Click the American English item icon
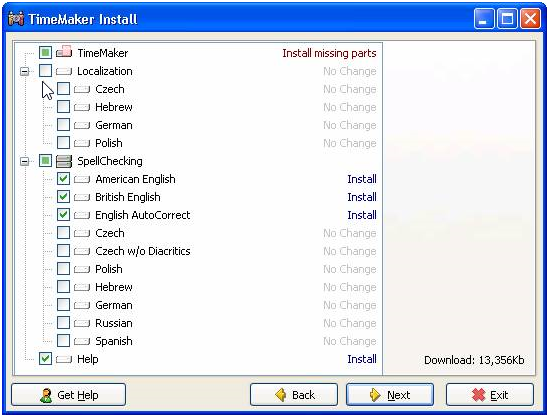The width and height of the screenshot is (549, 419). tap(82, 180)
